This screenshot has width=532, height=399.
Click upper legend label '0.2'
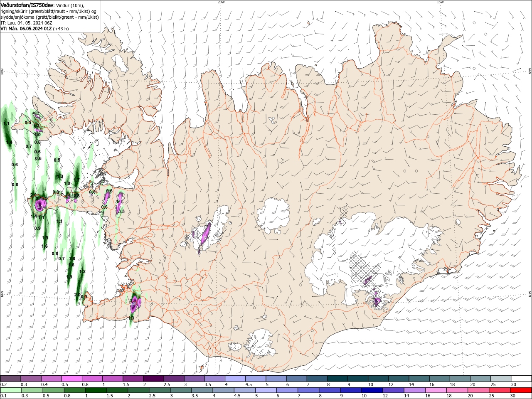pyautogui.click(x=4, y=384)
